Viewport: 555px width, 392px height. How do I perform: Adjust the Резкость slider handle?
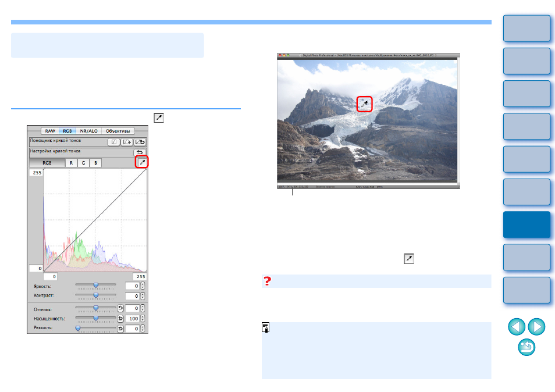(x=78, y=329)
